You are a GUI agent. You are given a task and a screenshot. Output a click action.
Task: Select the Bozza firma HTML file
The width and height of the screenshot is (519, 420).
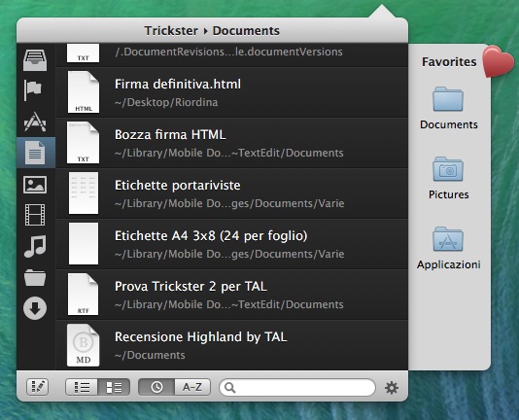(232, 143)
